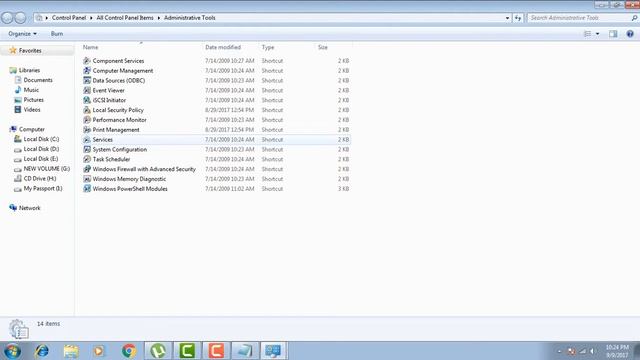Image resolution: width=640 pixels, height=360 pixels.
Task: Select Favorites in the navigation pane
Action: point(30,51)
